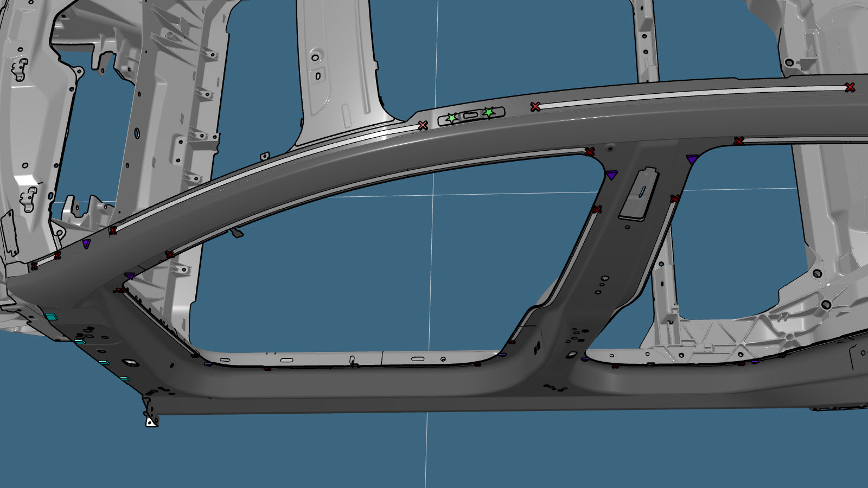
Task: Click red X on B-pillar's left edge
Action: pyautogui.click(x=597, y=209)
